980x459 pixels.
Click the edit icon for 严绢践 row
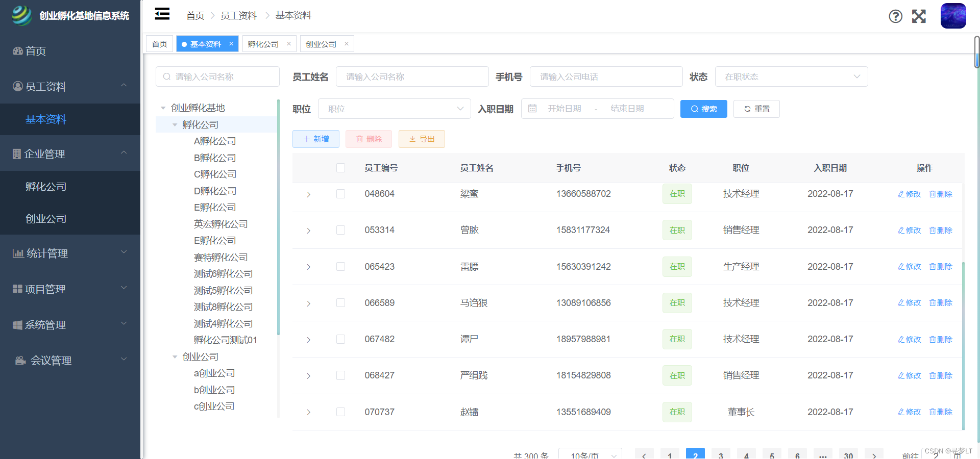click(901, 376)
